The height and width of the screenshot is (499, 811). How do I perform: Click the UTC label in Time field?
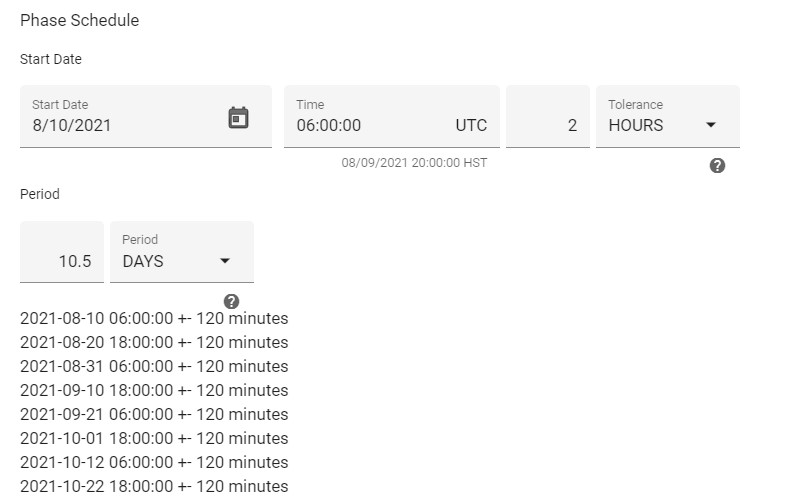tap(471, 125)
